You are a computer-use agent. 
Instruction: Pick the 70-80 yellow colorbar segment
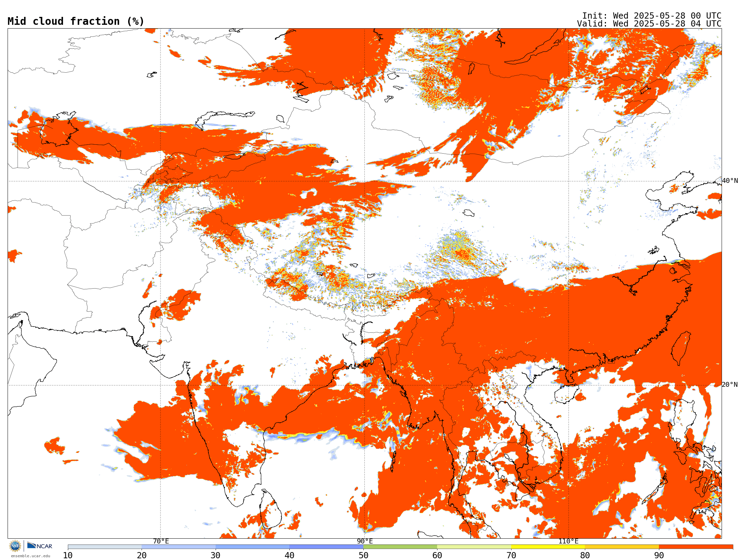(548, 547)
